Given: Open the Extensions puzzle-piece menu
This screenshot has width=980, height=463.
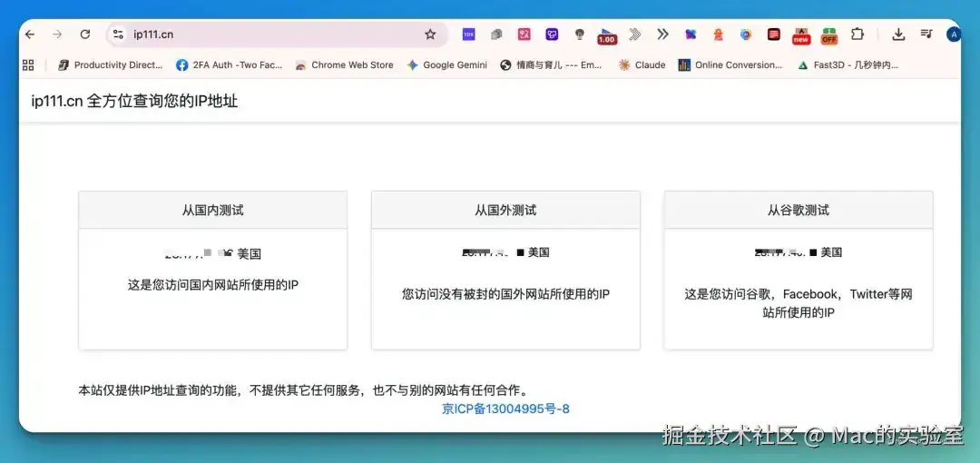Looking at the screenshot, I should point(857,34).
